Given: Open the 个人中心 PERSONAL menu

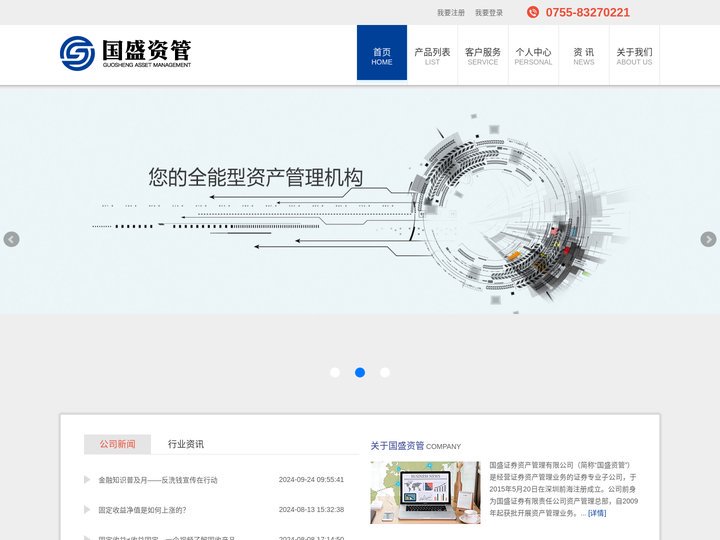Looking at the screenshot, I should [533, 56].
